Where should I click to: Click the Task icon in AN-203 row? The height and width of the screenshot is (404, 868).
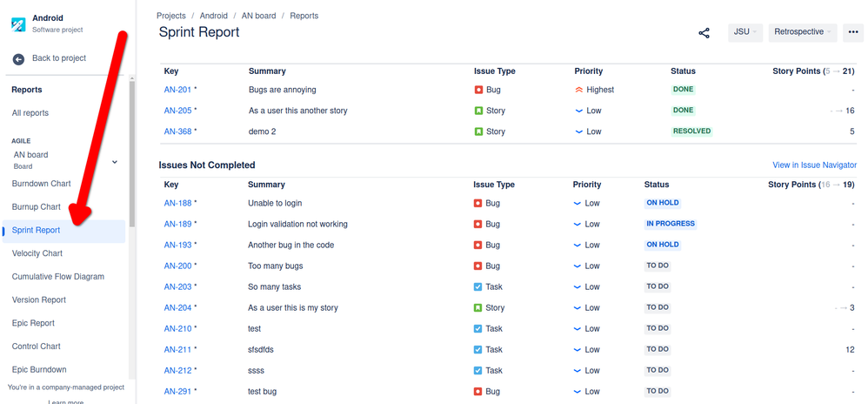(x=477, y=287)
